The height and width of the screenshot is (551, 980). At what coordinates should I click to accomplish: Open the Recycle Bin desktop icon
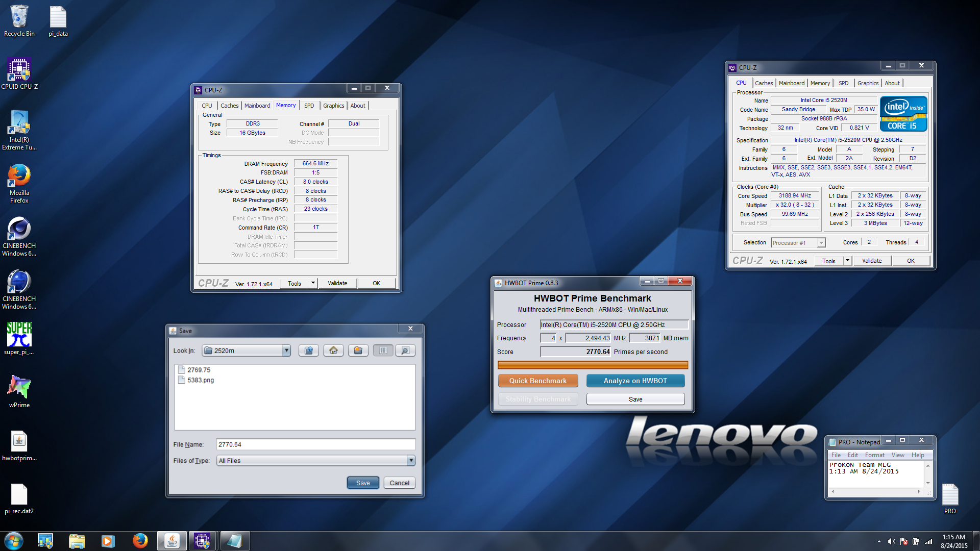click(x=19, y=20)
